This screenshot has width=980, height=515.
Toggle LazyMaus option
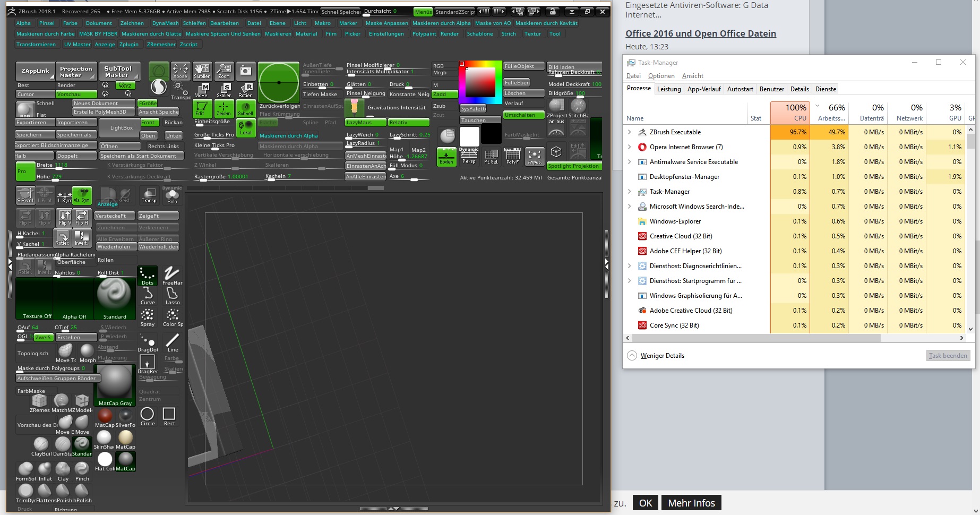click(x=365, y=123)
